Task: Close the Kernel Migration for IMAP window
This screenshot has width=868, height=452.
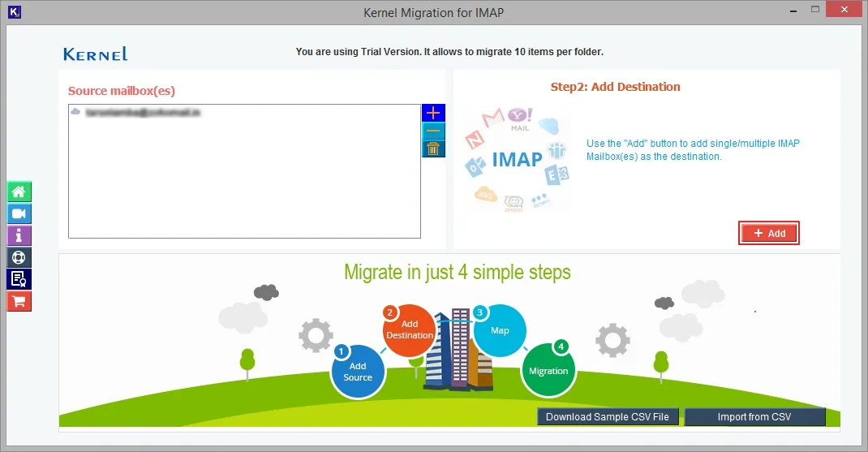Action: coord(844,10)
